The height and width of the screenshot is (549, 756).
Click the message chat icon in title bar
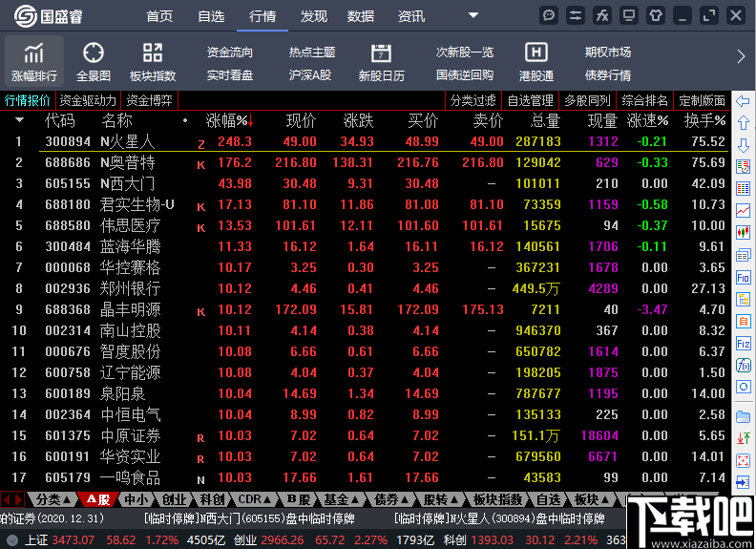(549, 16)
